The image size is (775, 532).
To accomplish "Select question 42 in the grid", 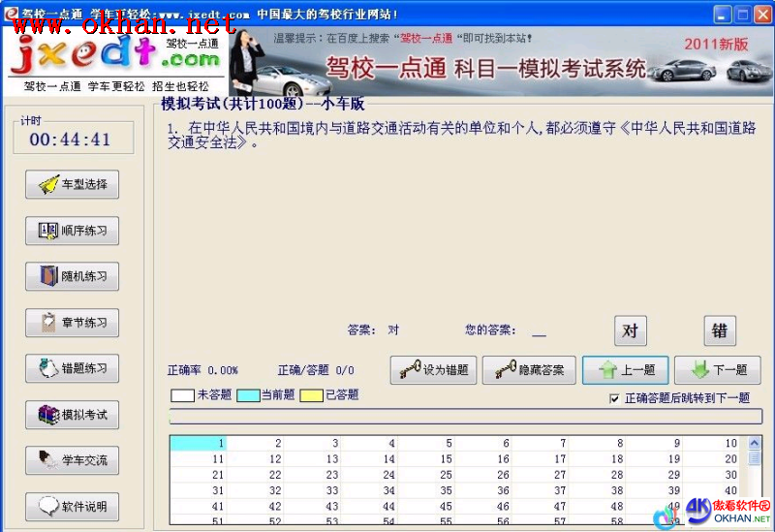I will [255, 507].
